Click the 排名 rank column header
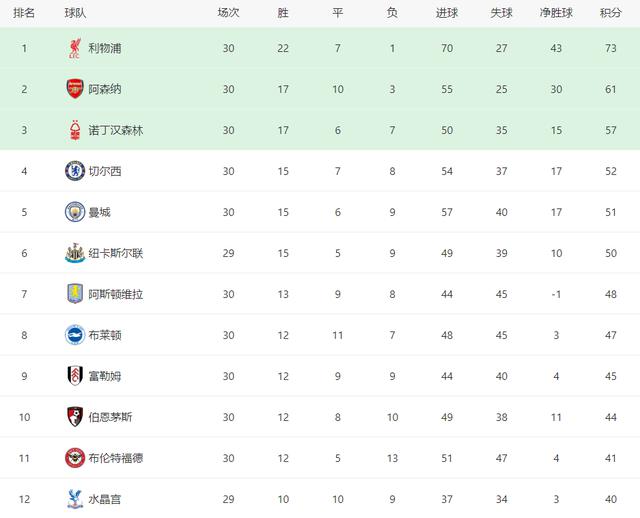The image size is (640, 518). tap(24, 13)
